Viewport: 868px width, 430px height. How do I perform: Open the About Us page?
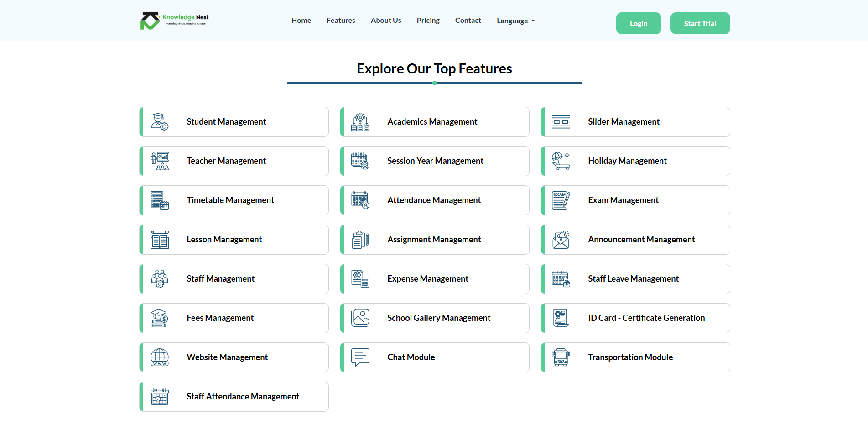point(386,21)
